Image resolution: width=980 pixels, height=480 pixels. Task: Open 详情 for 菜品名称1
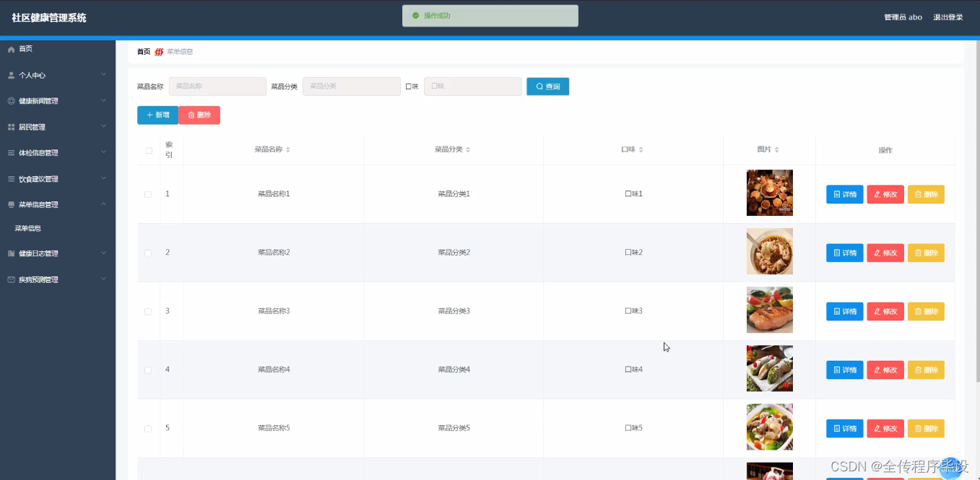845,194
